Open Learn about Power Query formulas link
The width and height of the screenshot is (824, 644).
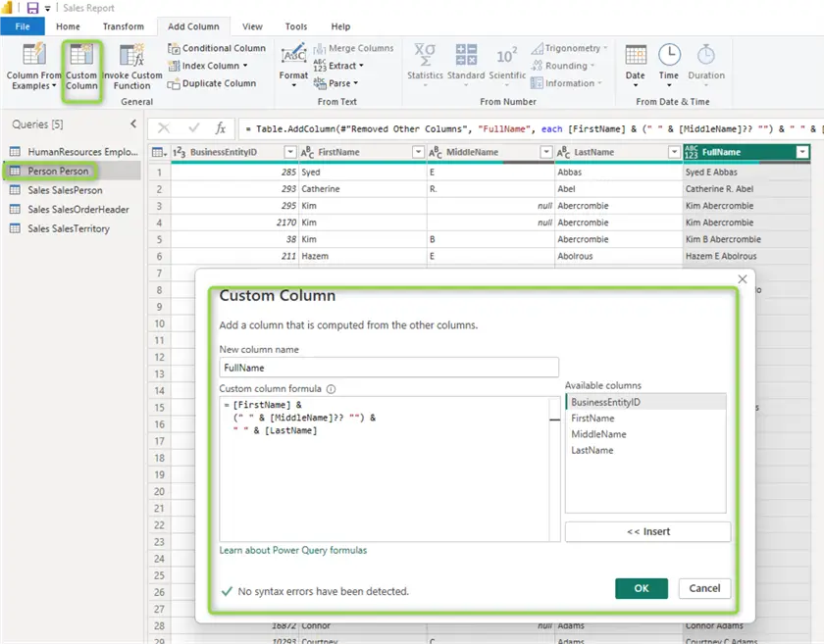(293, 550)
